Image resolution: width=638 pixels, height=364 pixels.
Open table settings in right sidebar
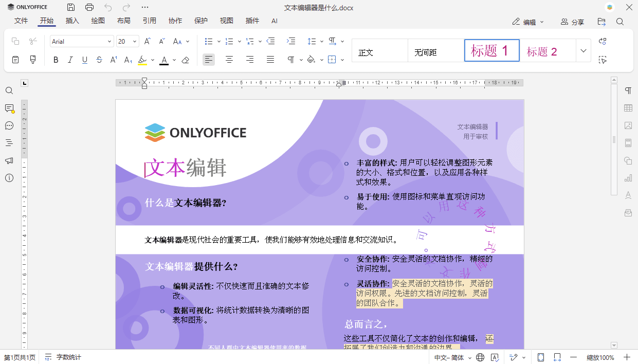628,108
